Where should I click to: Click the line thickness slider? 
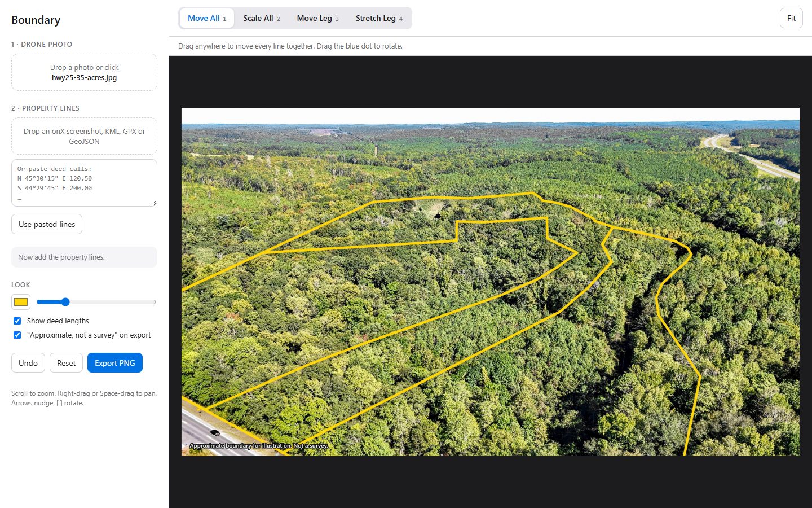pos(96,302)
